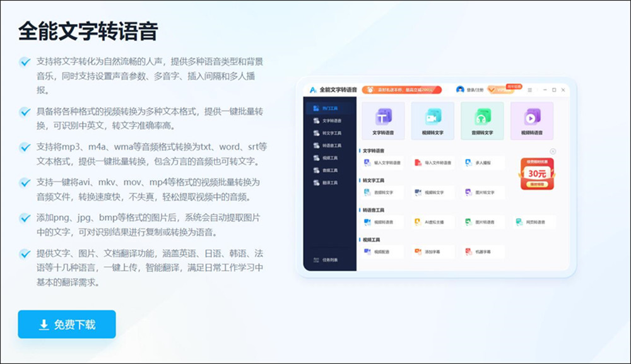Click the user avatar icon

[460, 90]
